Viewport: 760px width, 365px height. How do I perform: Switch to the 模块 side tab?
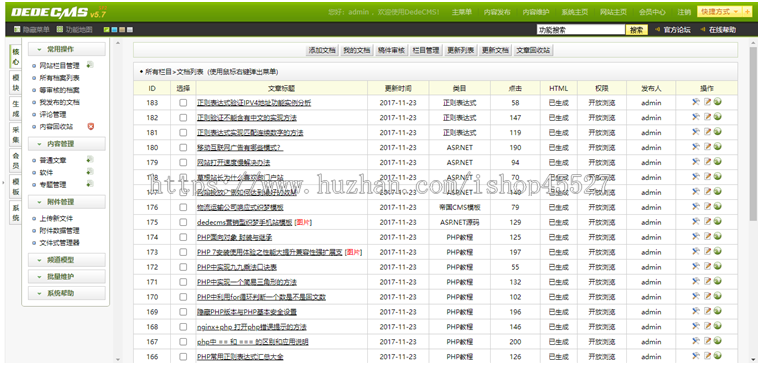point(16,82)
